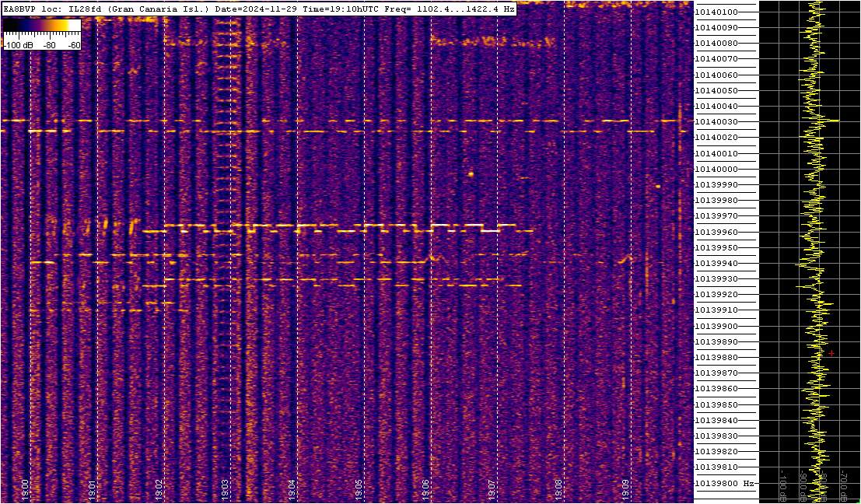The width and height of the screenshot is (861, 504).
Task: Click the 10140050 frequency label
Action: 716,90
